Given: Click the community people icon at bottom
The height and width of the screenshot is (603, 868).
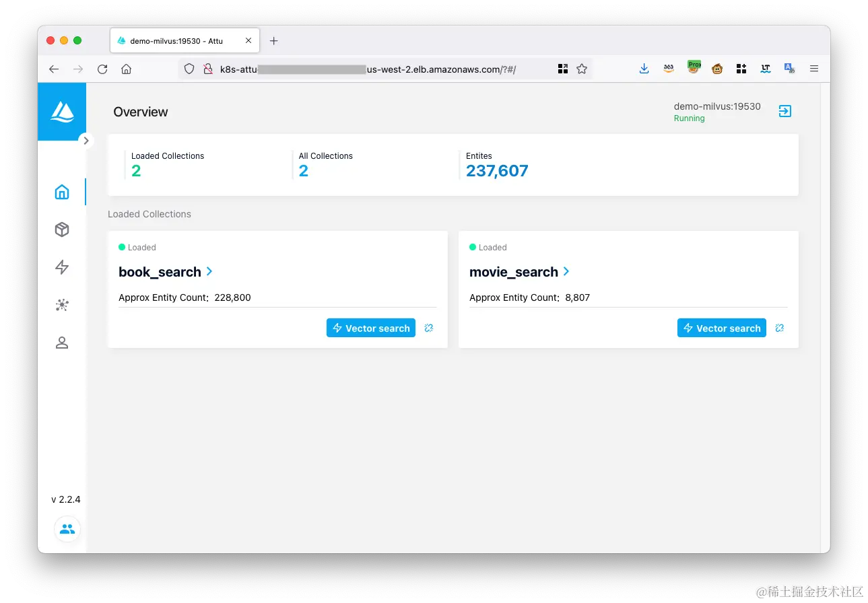Looking at the screenshot, I should pyautogui.click(x=67, y=529).
